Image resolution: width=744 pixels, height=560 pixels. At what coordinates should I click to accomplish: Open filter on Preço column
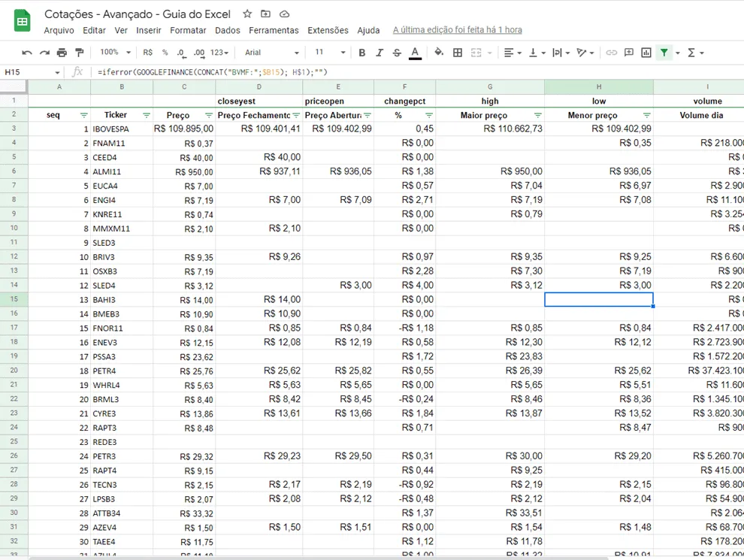[209, 115]
